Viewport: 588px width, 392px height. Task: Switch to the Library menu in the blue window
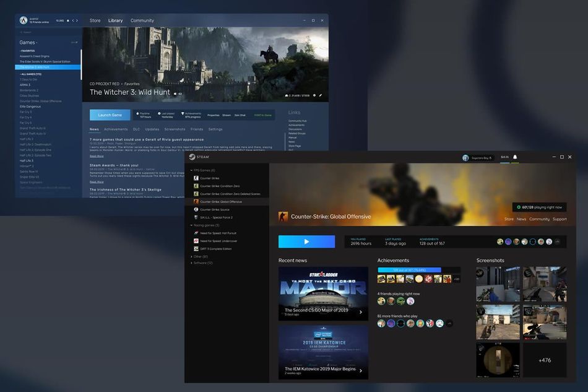tap(116, 20)
